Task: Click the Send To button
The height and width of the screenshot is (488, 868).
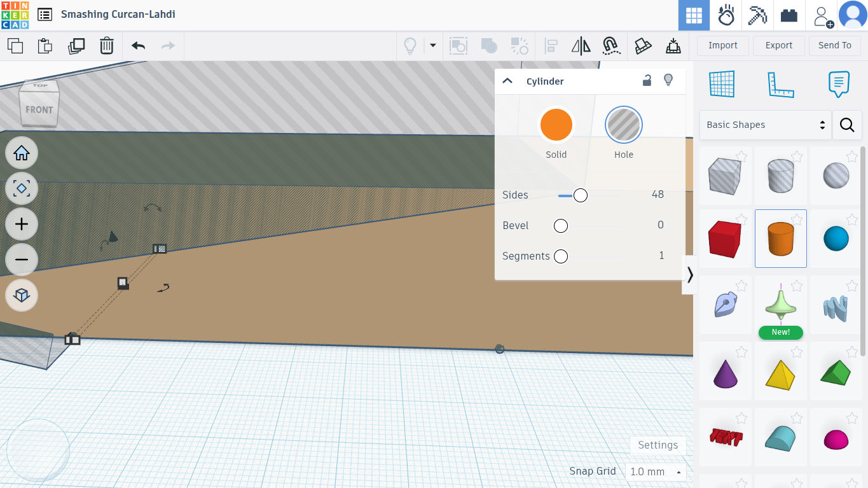Action: [835, 45]
